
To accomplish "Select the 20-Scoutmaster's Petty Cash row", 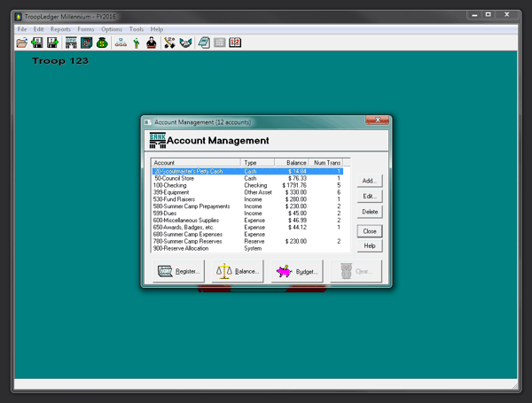I will pos(247,171).
